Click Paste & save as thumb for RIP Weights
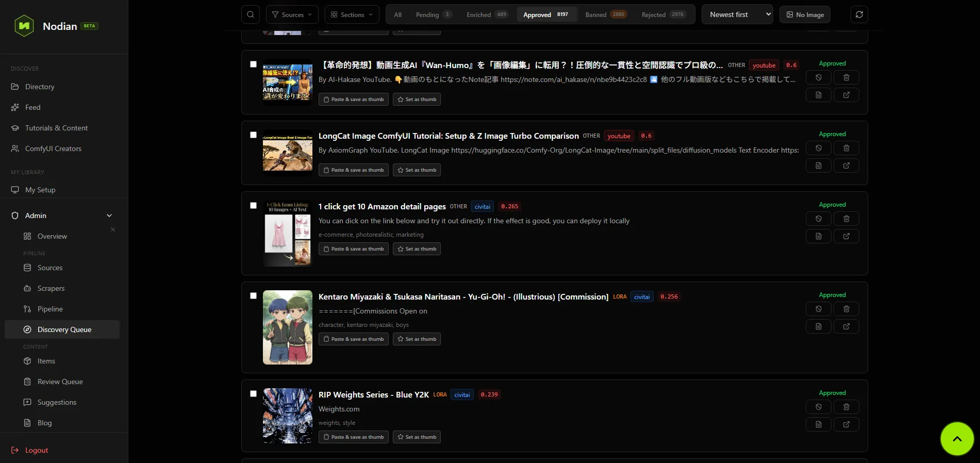This screenshot has width=980, height=463. (x=354, y=437)
